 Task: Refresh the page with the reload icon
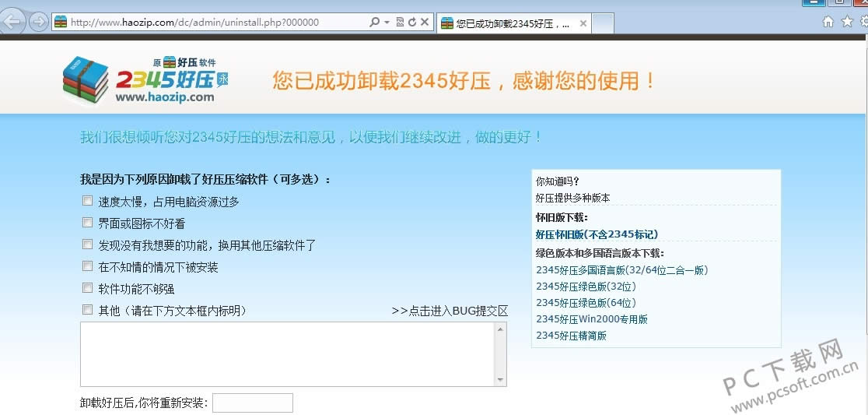(412, 22)
